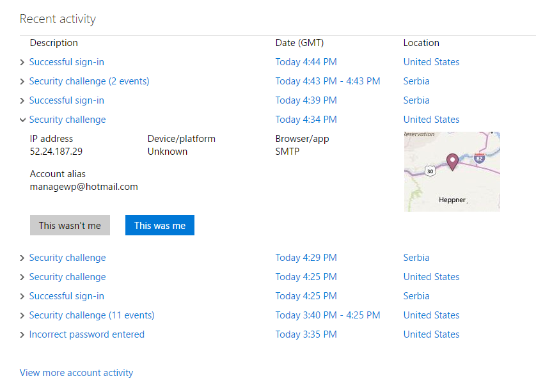The width and height of the screenshot is (536, 392).
Task: Expand chevron for Security challenge (2 events)
Action: tap(22, 82)
